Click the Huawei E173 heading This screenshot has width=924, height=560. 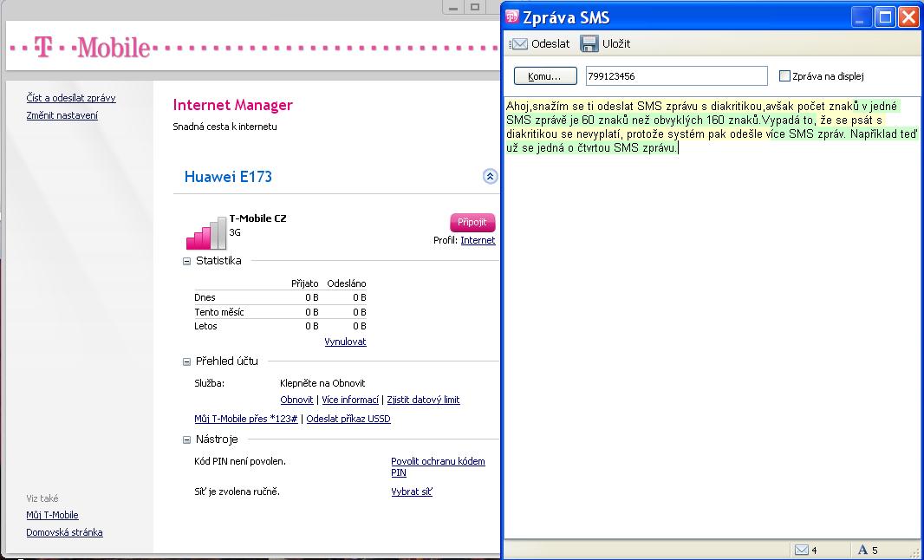point(228,177)
